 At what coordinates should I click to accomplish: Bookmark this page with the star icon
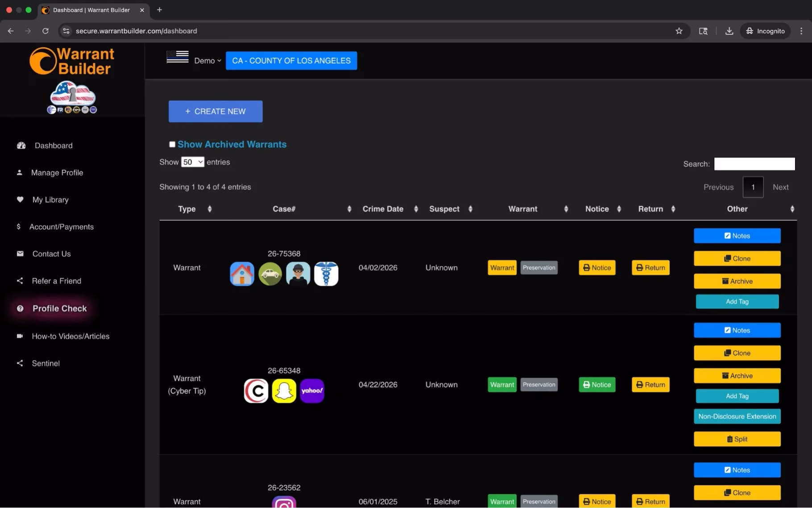click(x=679, y=31)
